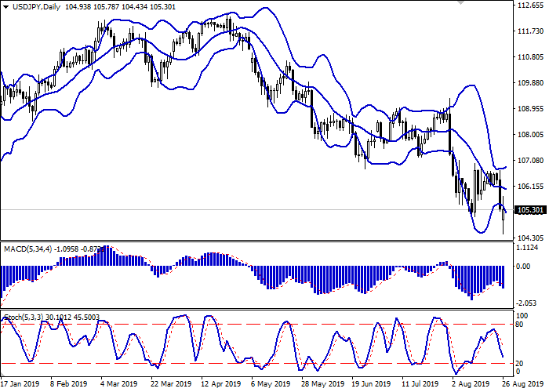This screenshot has width=549, height=392.
Task: Select the current price tag 105.301
Action: point(529,210)
